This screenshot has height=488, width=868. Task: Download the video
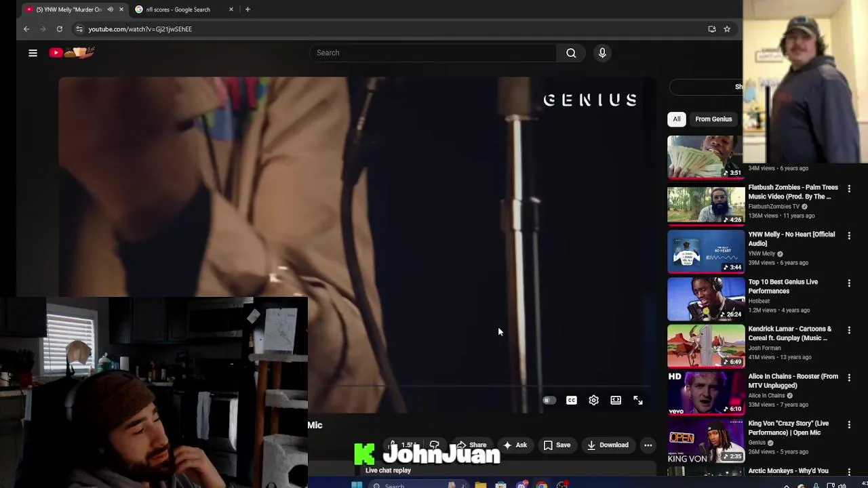pos(608,445)
